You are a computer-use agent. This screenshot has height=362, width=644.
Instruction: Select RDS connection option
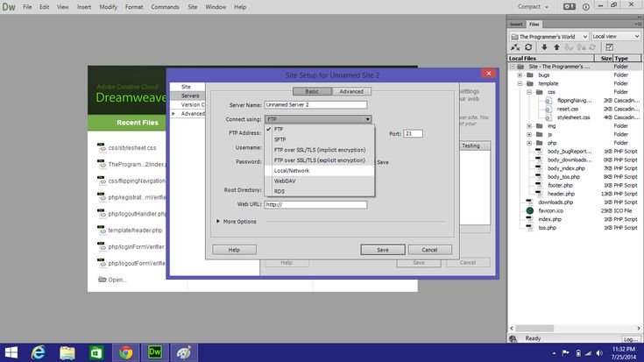pyautogui.click(x=320, y=191)
